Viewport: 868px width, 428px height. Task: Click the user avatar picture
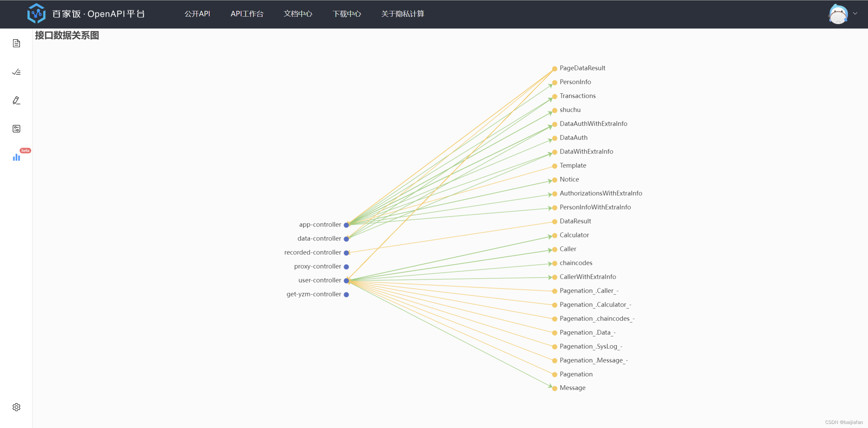(x=838, y=14)
